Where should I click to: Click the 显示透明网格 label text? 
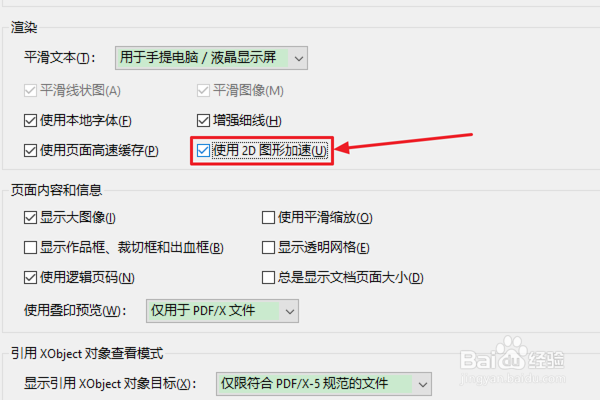pos(324,247)
